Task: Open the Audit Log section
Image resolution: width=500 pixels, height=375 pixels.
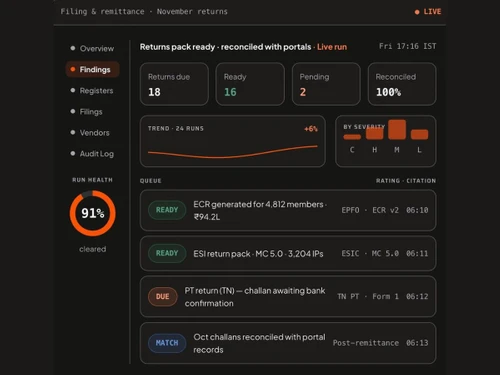Action: point(92,154)
